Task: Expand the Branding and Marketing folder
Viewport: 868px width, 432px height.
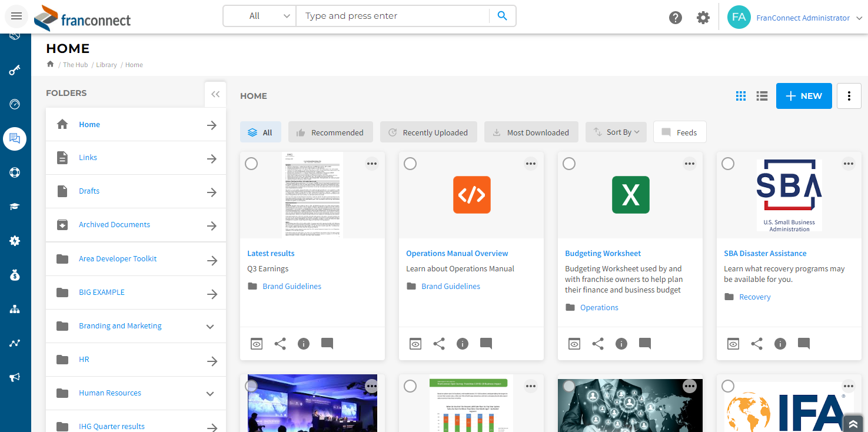Action: click(x=210, y=327)
